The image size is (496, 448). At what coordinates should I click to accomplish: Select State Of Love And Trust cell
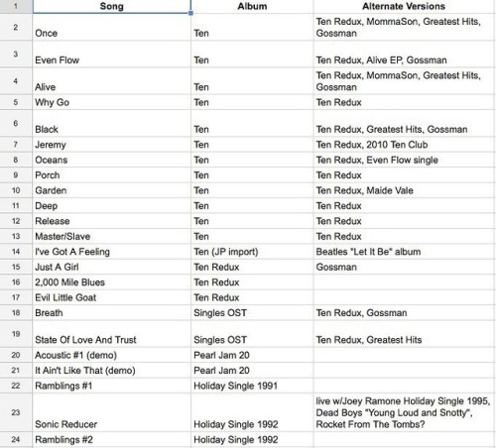(x=112, y=334)
